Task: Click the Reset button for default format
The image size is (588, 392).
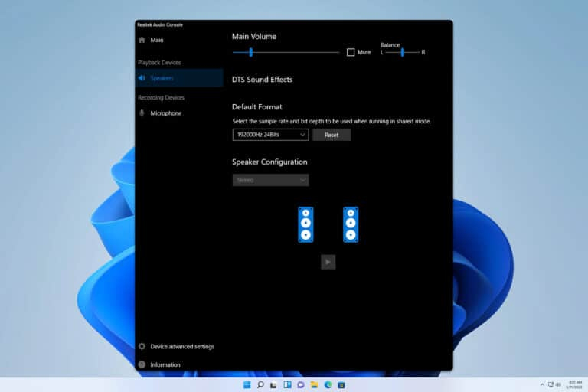Action: point(332,135)
